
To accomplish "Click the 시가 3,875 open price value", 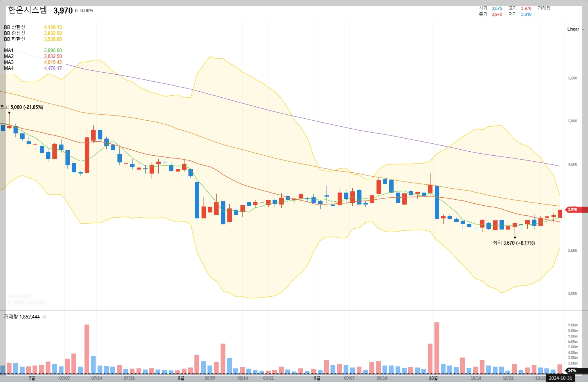I will [x=497, y=8].
